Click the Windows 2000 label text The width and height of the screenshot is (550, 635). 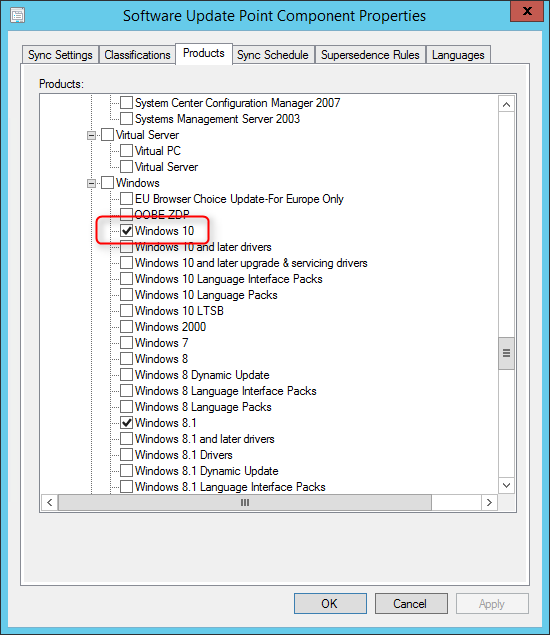click(171, 327)
